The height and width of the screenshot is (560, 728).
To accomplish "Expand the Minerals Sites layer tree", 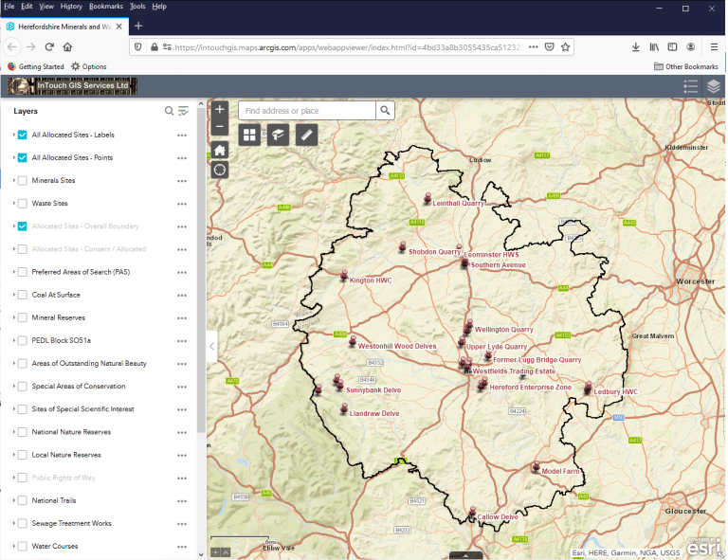I will point(14,180).
